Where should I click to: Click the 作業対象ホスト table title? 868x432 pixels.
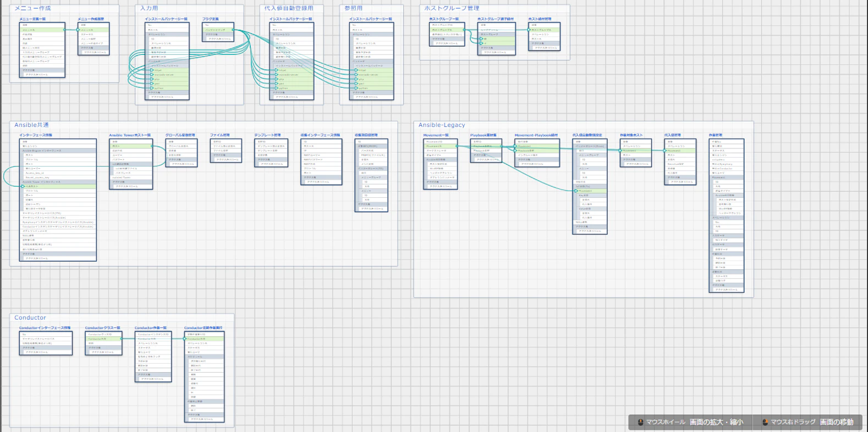(631, 135)
